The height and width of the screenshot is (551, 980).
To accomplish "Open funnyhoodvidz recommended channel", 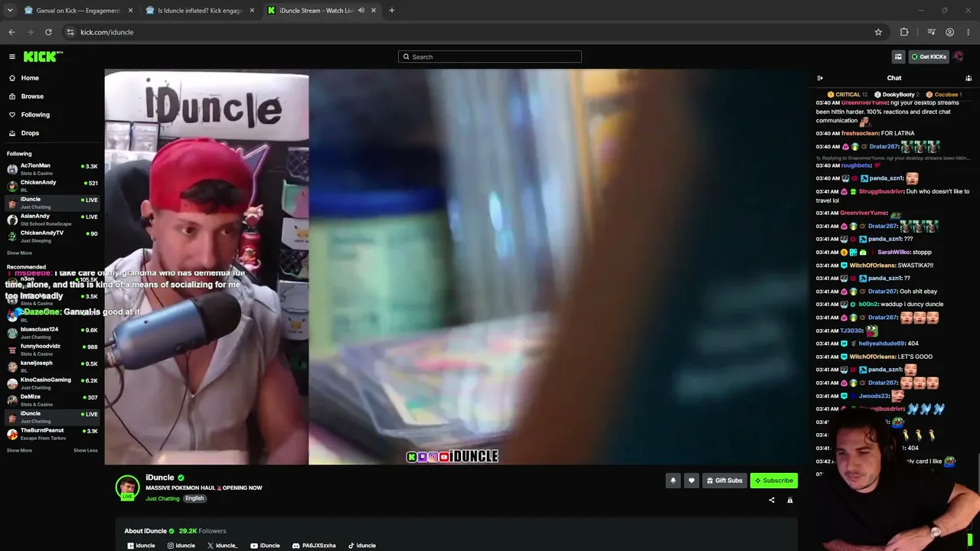I will (x=52, y=350).
